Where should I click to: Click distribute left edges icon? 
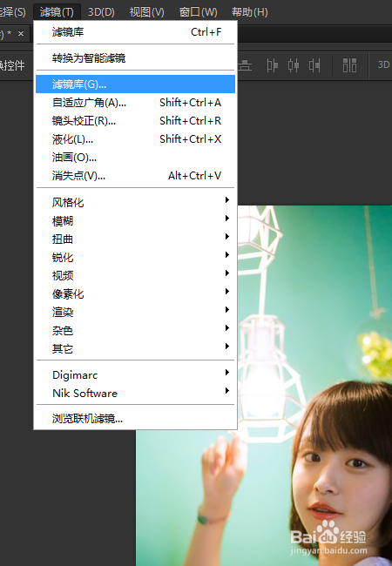tap(272, 65)
